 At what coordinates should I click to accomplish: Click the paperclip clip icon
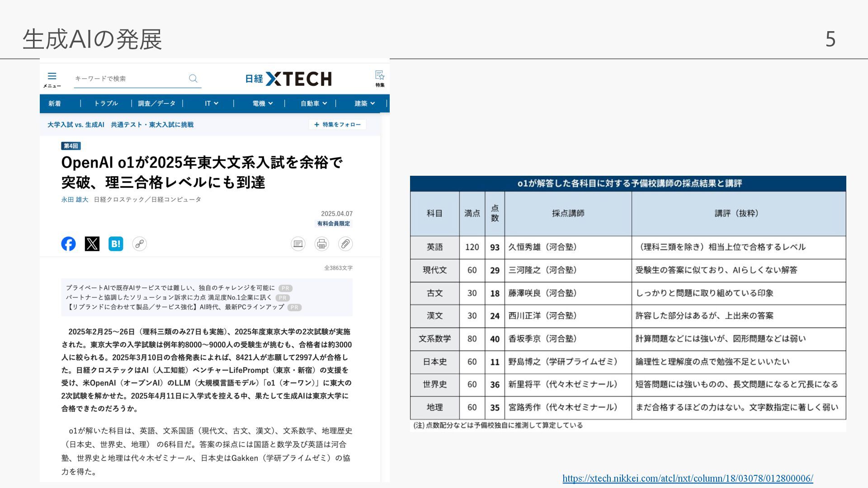coord(345,244)
